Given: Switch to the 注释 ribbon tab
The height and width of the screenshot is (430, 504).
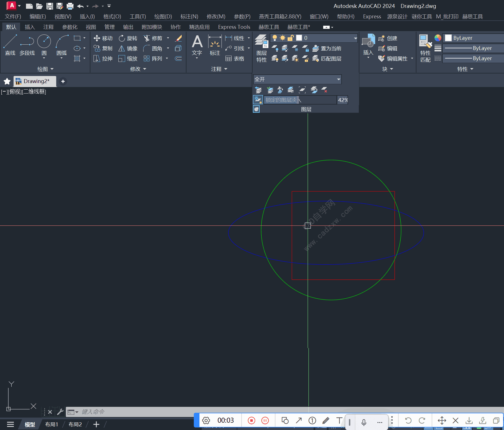Looking at the screenshot, I should [x=48, y=27].
